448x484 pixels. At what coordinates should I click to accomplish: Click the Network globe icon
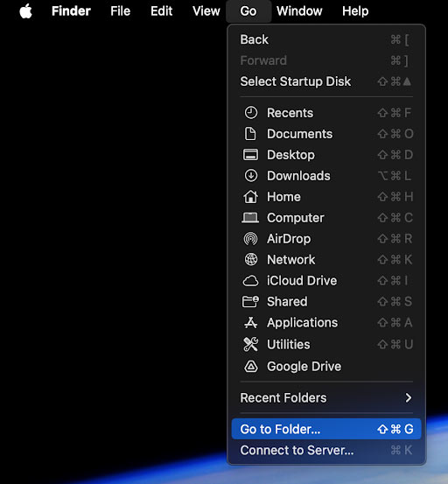coord(251,260)
